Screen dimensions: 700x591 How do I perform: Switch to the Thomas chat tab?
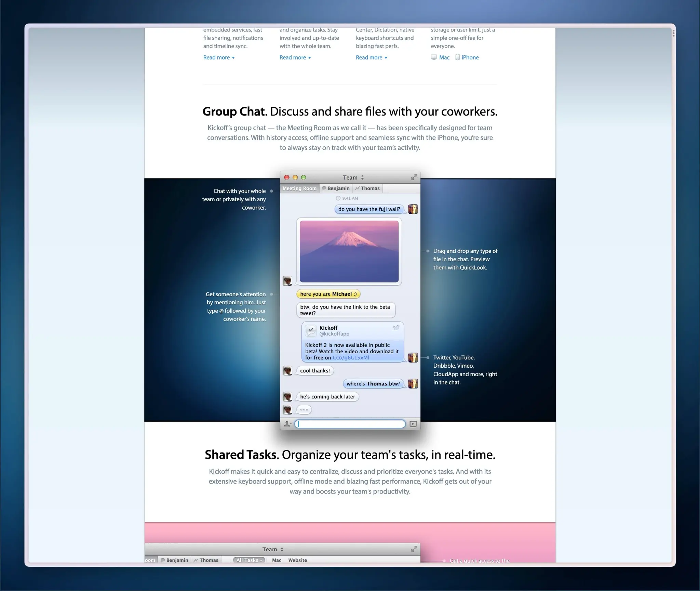367,188
